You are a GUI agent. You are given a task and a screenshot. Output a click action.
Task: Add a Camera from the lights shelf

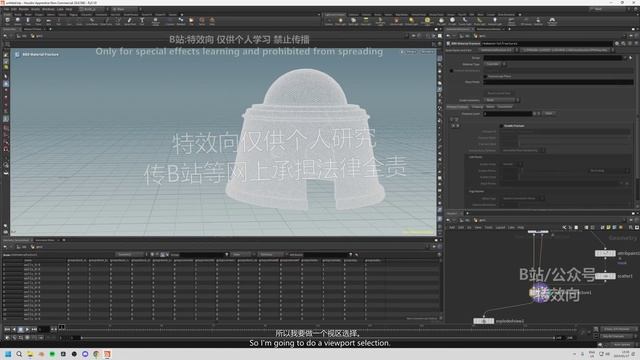[x=329, y=21]
